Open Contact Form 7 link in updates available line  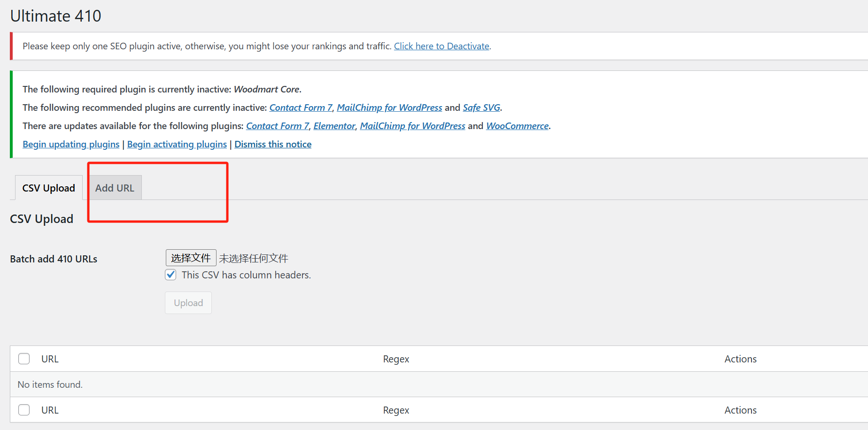[278, 126]
